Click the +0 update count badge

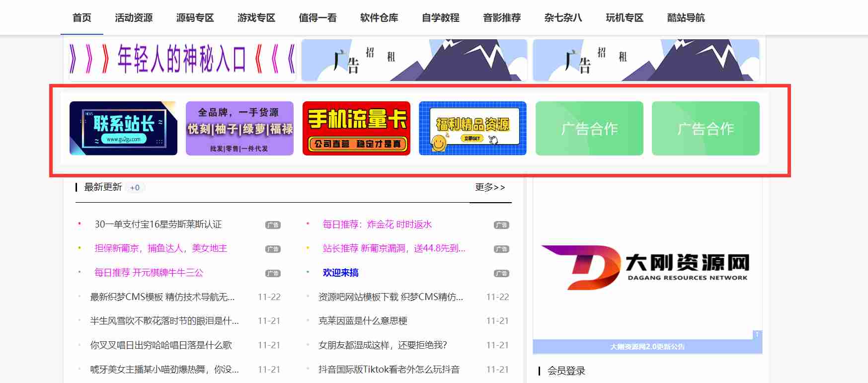[135, 188]
